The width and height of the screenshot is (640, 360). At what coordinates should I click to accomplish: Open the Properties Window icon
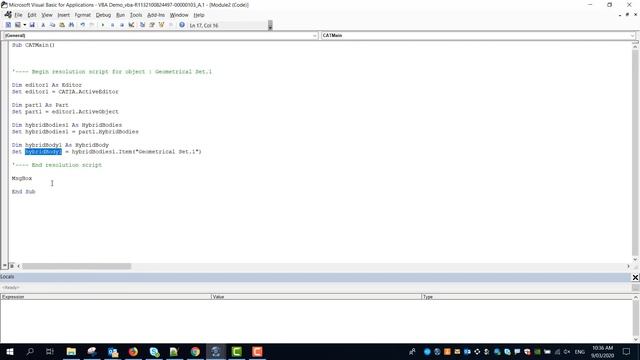[x=152, y=25]
